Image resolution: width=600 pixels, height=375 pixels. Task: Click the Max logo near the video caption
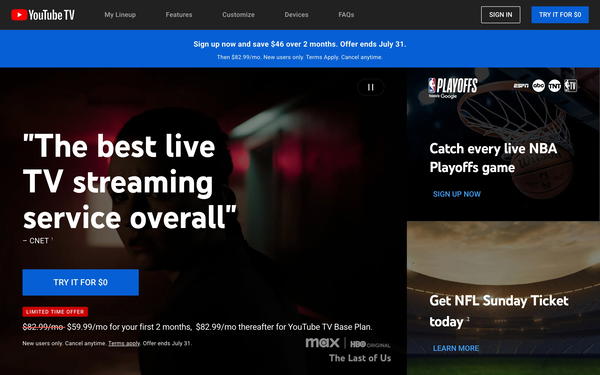pos(322,342)
